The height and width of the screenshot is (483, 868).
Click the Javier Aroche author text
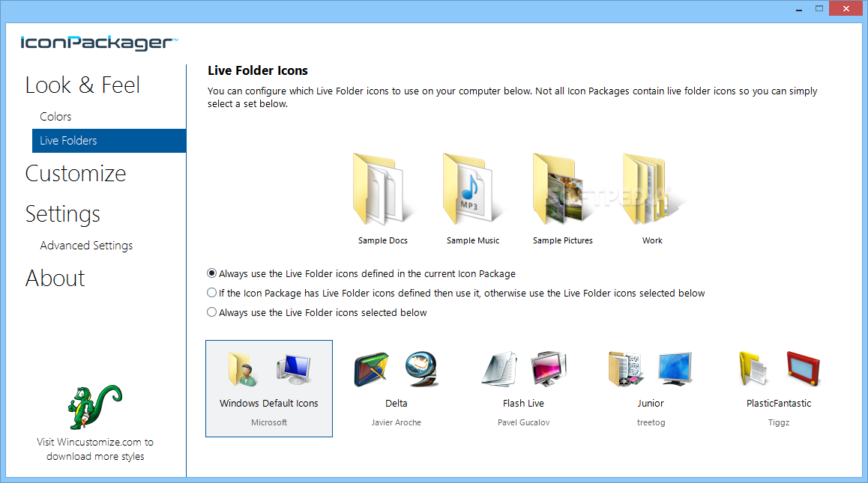coord(397,422)
